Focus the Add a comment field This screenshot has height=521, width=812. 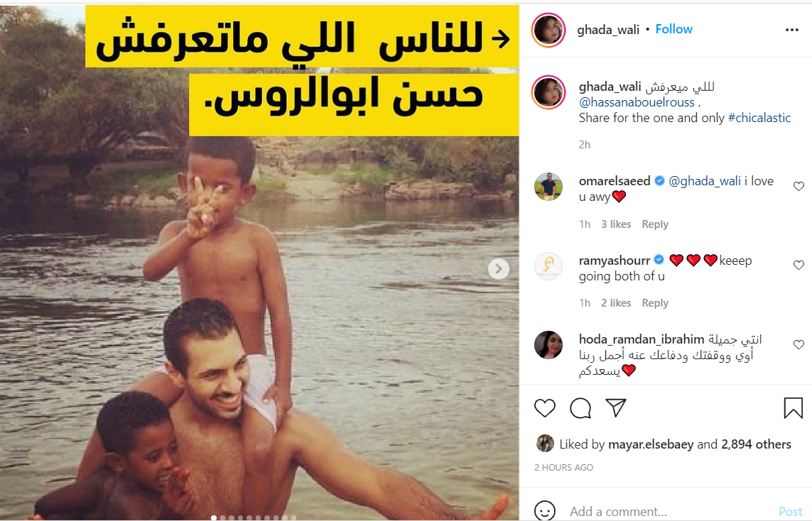[670, 512]
